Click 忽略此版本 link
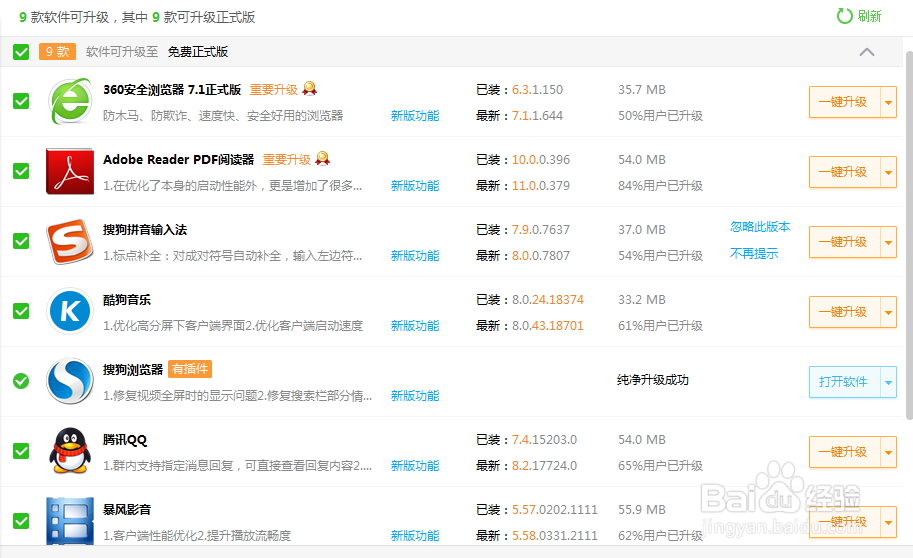 pos(760,227)
